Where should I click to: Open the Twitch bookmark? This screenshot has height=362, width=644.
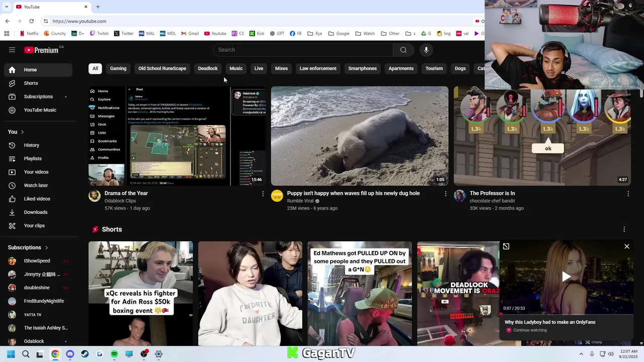point(99,34)
